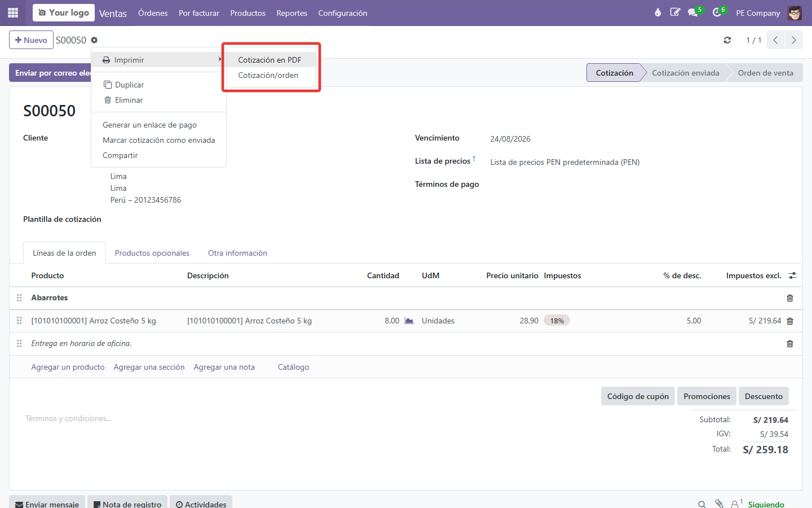Click the forecast chart icon beside quantity 8.00

point(409,321)
